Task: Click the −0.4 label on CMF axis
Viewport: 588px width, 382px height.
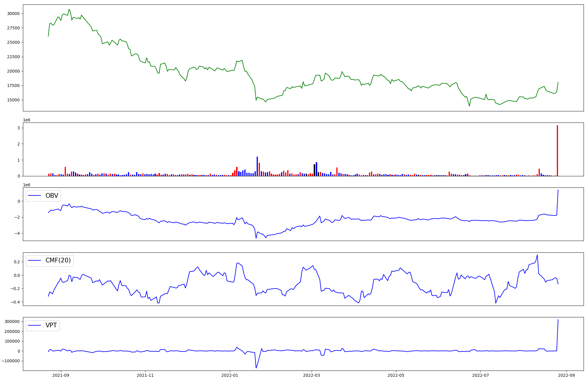Action: [15, 302]
